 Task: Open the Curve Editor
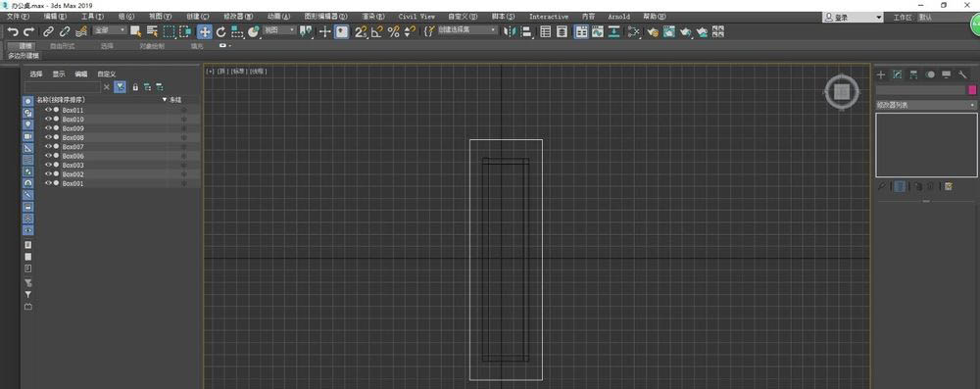pos(598,31)
